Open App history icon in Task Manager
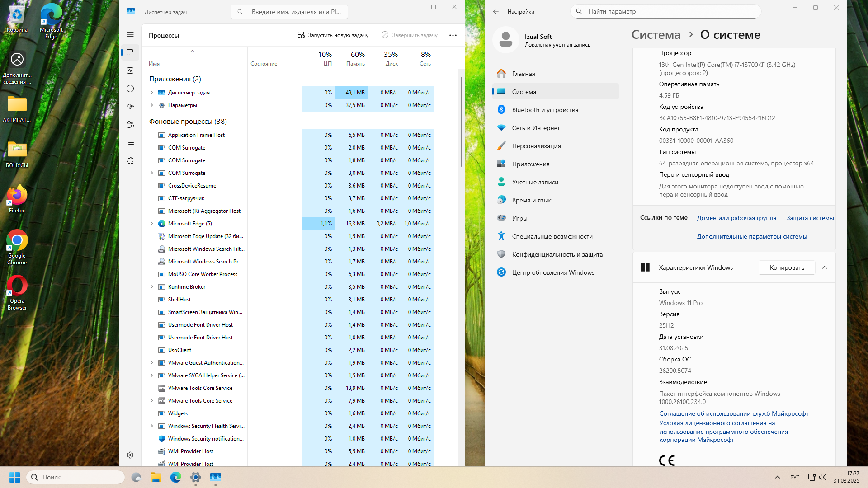Viewport: 868px width, 488px height. (130, 89)
